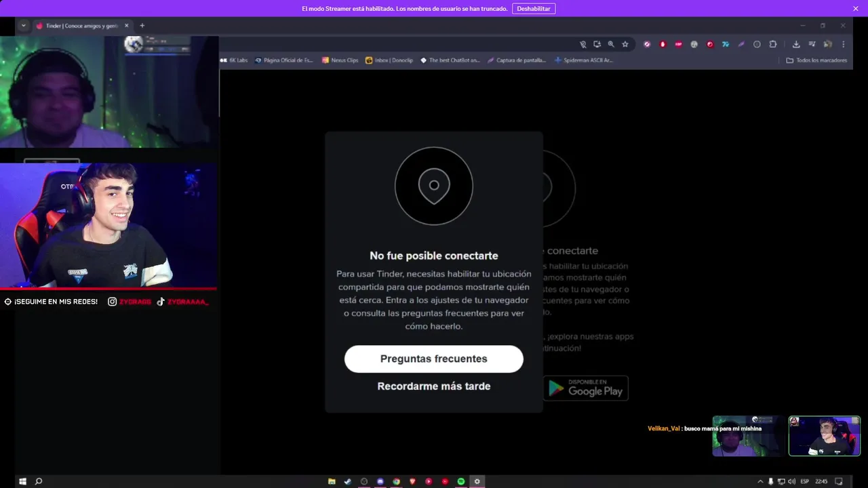This screenshot has height=488, width=868.
Task: Open the zoom magnifier icon in address bar
Action: pos(611,44)
